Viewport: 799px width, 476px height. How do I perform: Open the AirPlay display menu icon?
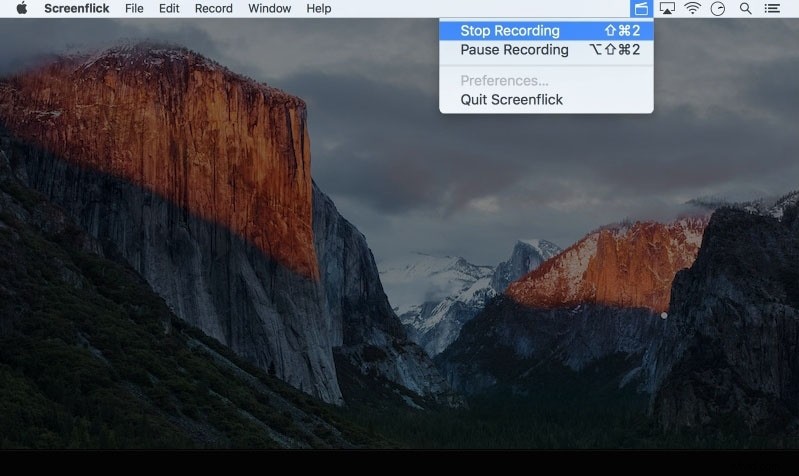pyautogui.click(x=667, y=8)
